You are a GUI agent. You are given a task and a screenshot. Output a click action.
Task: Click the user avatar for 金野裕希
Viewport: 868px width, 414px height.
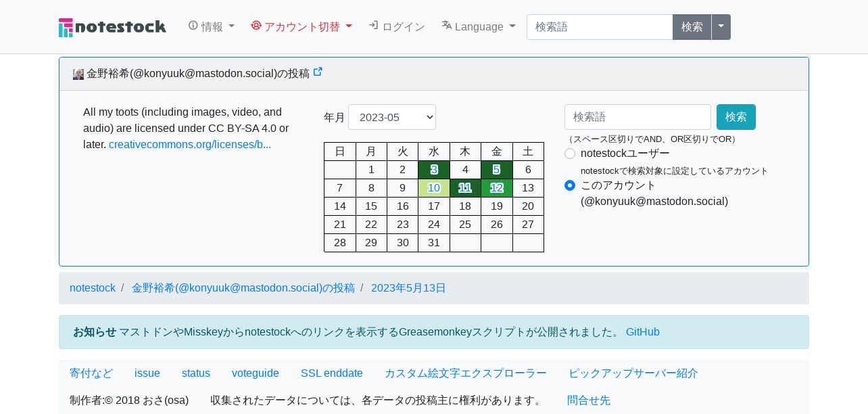(x=78, y=74)
